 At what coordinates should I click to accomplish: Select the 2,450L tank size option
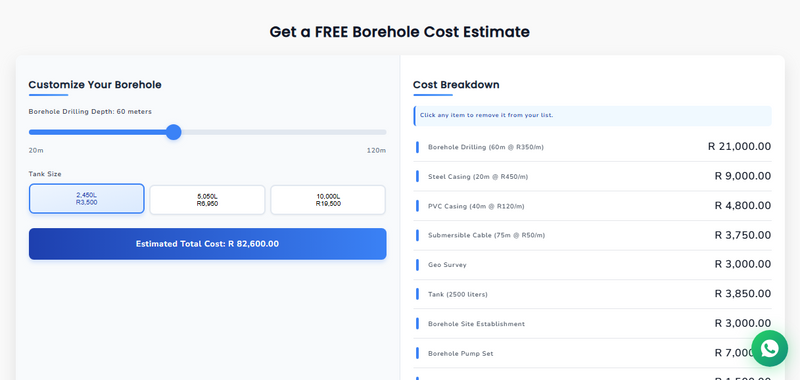pos(87,199)
